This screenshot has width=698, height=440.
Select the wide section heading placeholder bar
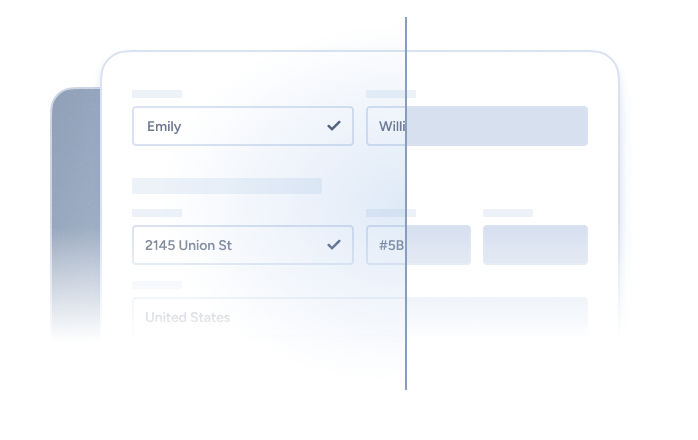click(227, 186)
